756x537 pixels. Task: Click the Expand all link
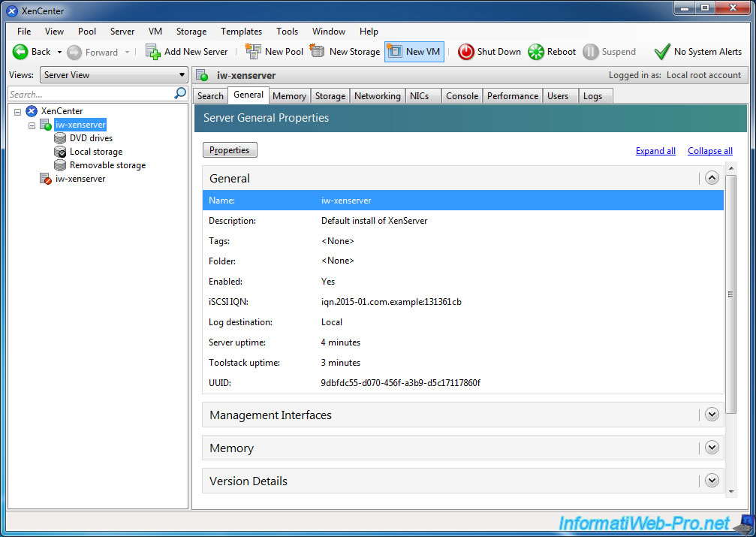tap(655, 151)
